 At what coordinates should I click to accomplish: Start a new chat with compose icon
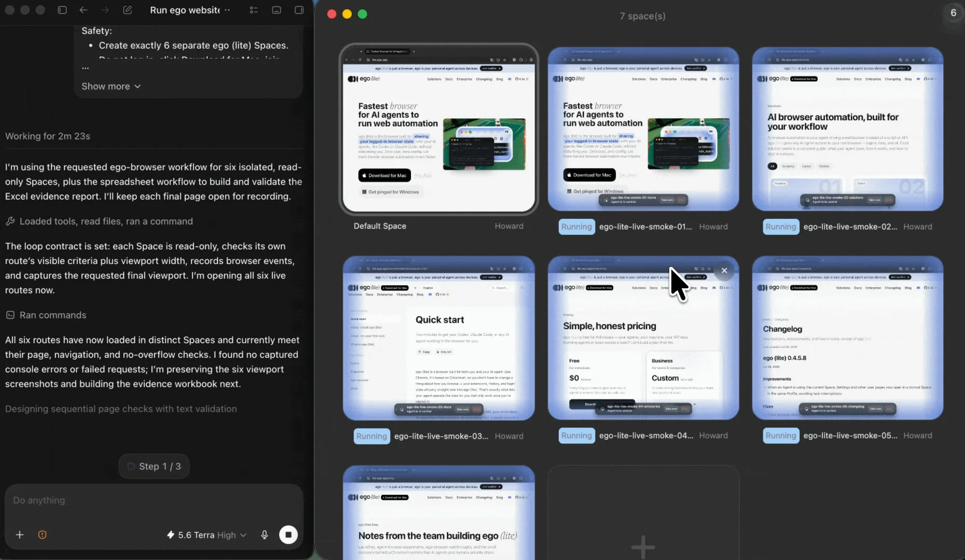[127, 10]
